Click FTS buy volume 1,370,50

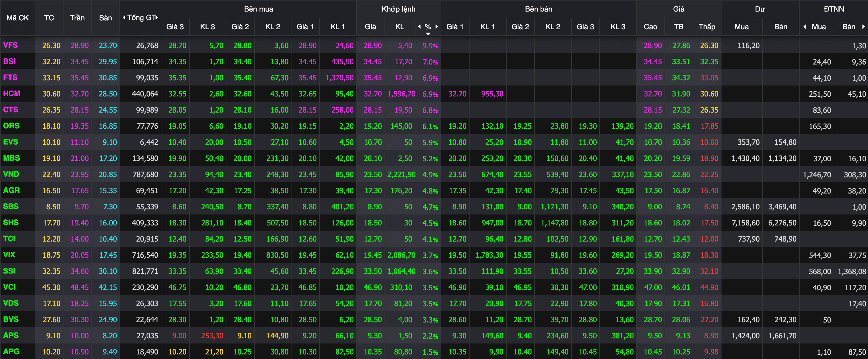[339, 78]
